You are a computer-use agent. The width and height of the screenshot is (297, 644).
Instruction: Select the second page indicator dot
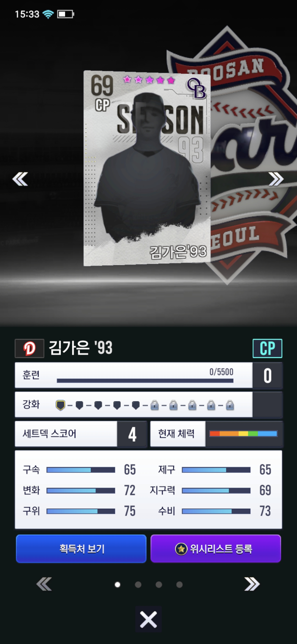click(138, 585)
